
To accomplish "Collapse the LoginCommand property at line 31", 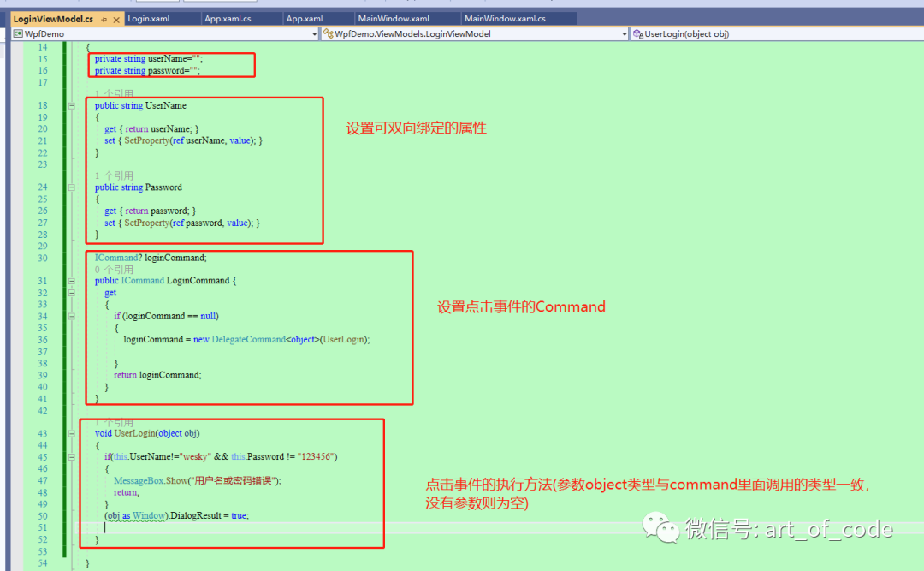I will click(x=71, y=281).
